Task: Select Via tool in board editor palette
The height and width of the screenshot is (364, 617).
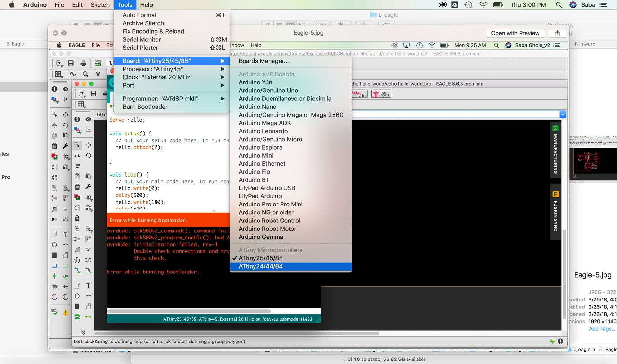Action: [x=77, y=316]
